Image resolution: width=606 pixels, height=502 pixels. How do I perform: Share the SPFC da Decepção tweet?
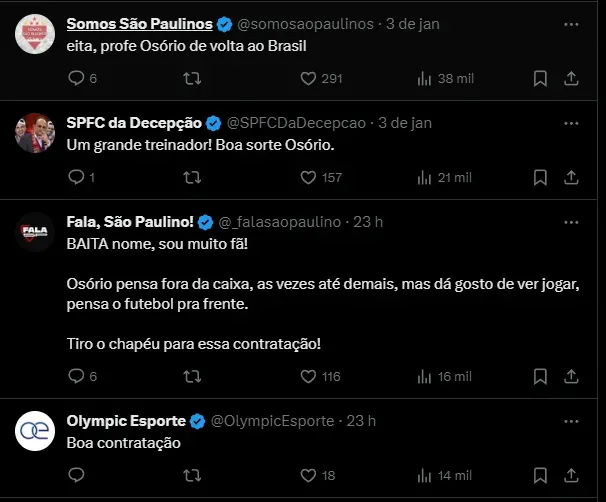pyautogui.click(x=571, y=177)
